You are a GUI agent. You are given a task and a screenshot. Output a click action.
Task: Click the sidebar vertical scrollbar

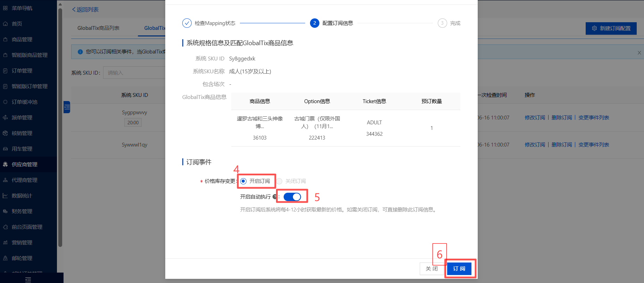[x=60, y=127]
